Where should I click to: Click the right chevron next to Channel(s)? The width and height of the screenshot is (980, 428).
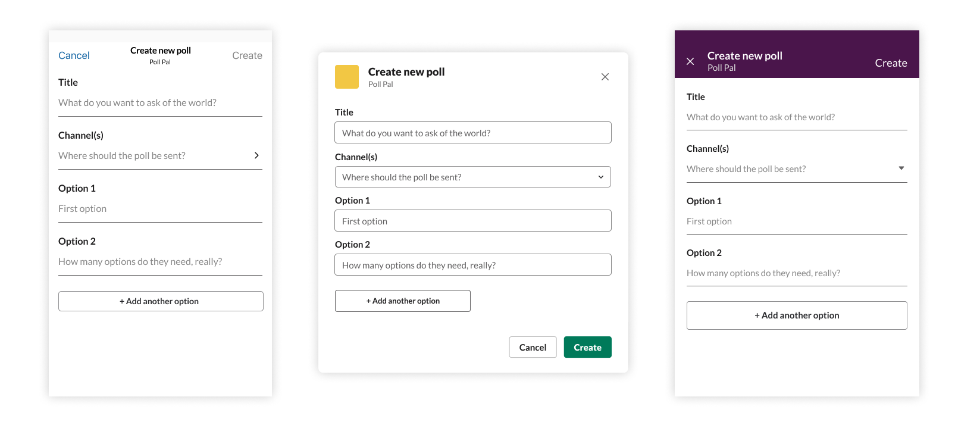(256, 155)
